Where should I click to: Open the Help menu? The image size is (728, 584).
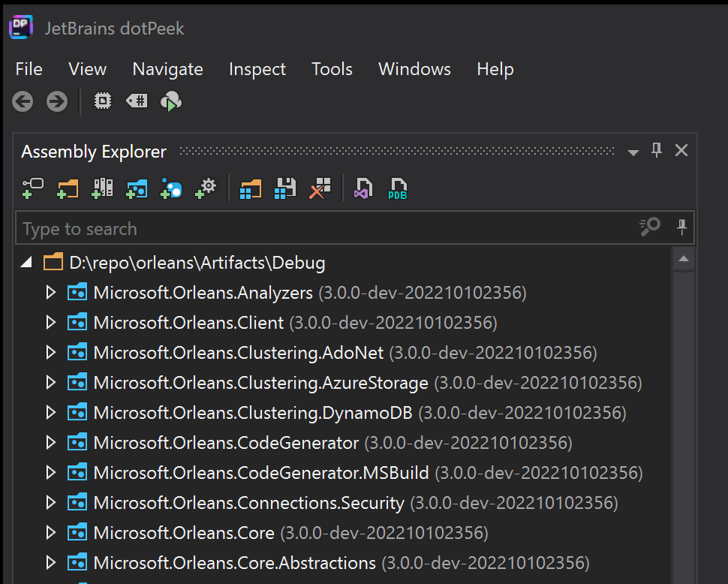[x=495, y=69]
